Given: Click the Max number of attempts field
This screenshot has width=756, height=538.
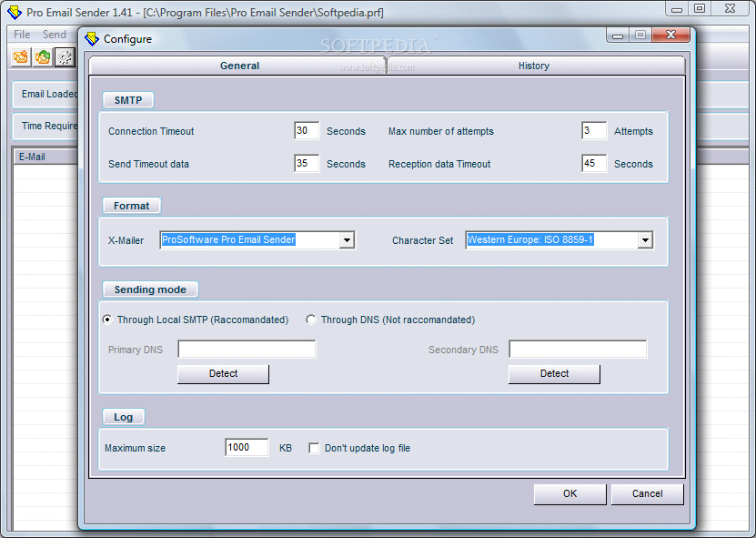Looking at the screenshot, I should click(x=594, y=131).
